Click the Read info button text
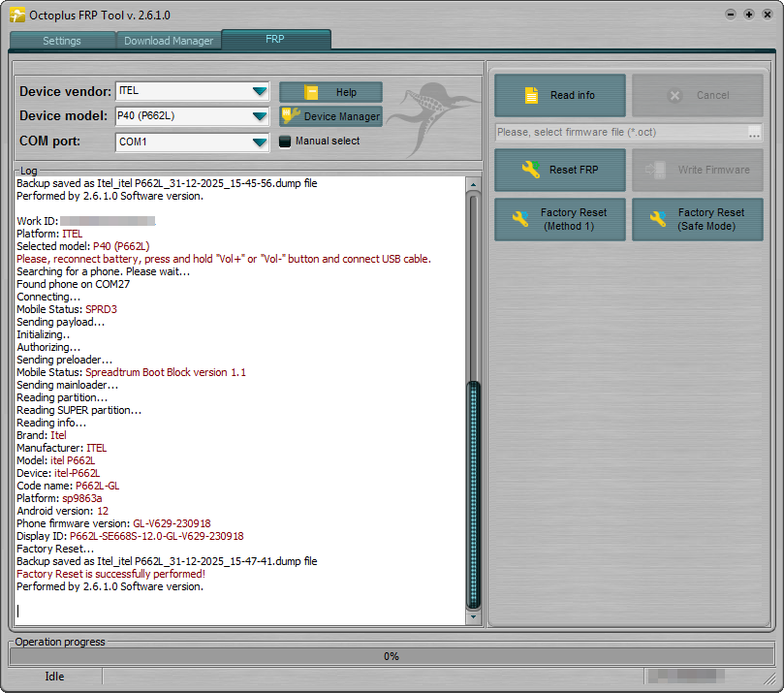784x693 pixels. (573, 95)
